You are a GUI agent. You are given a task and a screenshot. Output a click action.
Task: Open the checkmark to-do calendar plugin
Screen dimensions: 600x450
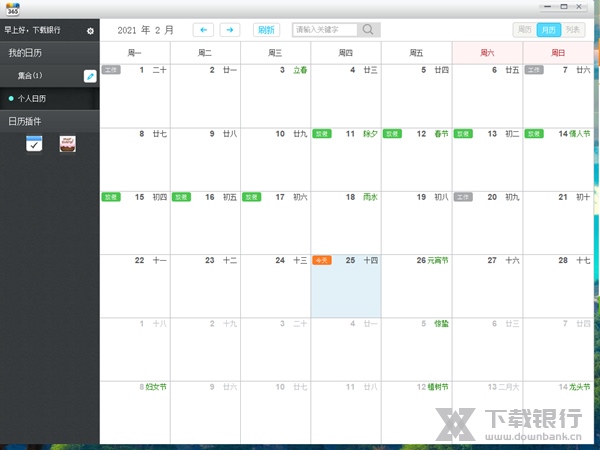(34, 144)
